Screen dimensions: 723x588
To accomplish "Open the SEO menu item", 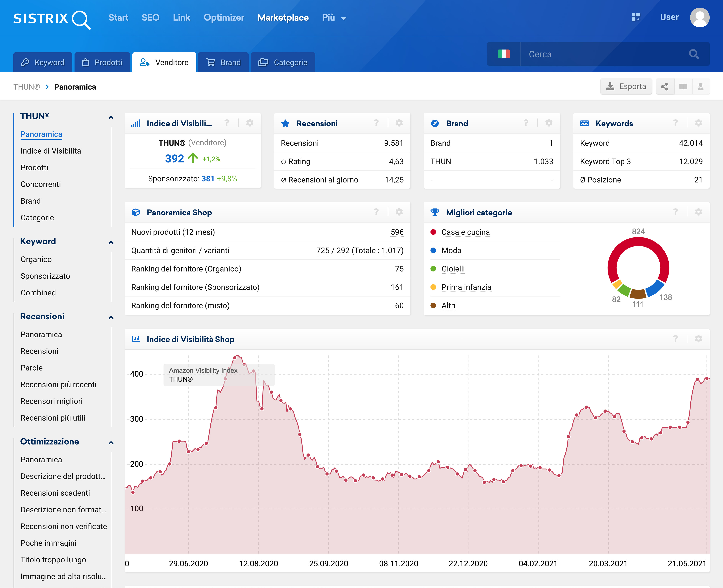I will 150,18.
